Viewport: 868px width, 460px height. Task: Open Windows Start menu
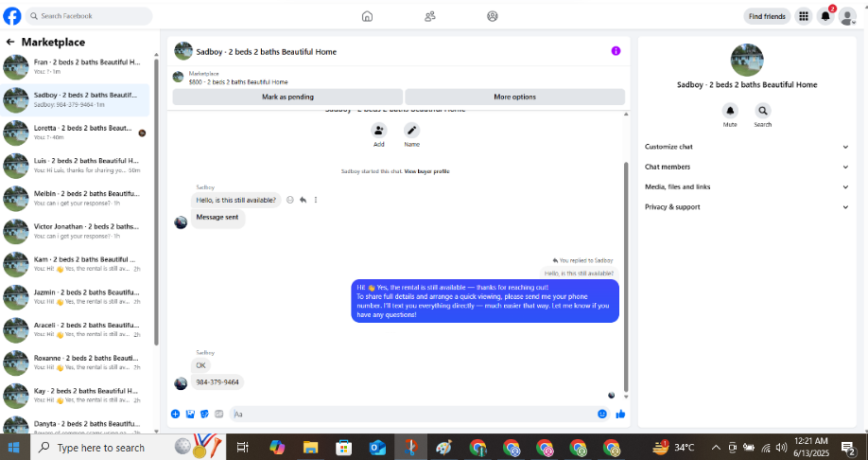point(13,448)
